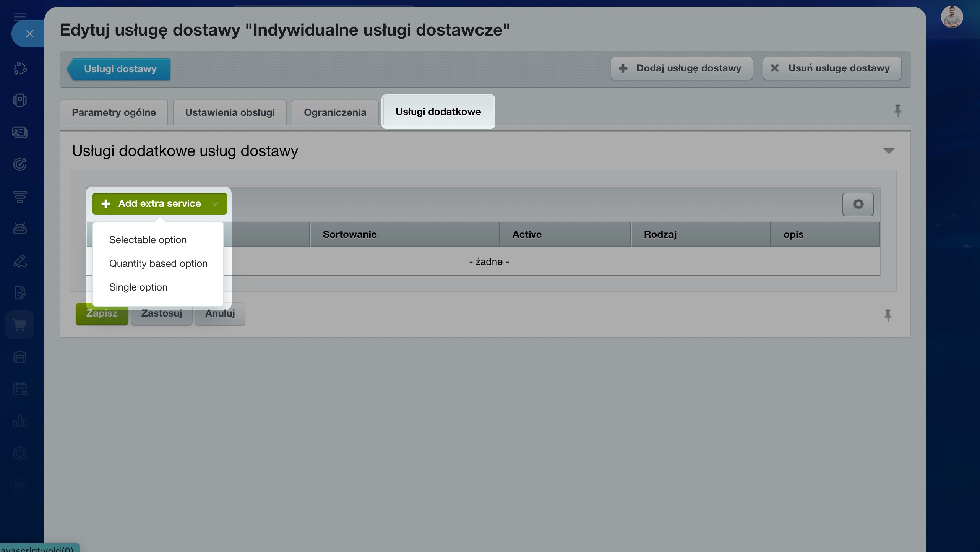Click the robot sidebar icon

click(20, 228)
